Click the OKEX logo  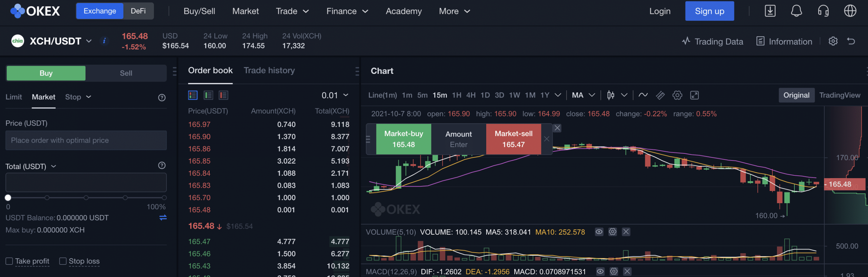pyautogui.click(x=35, y=11)
